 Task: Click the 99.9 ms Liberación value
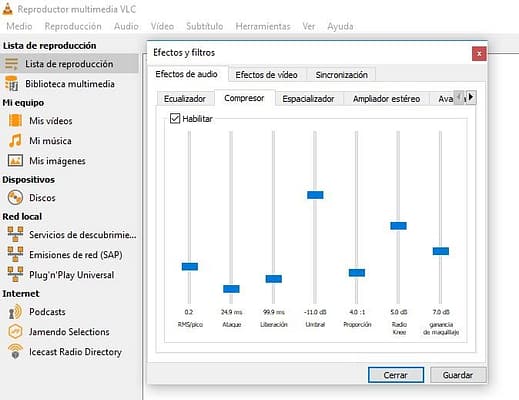click(274, 312)
